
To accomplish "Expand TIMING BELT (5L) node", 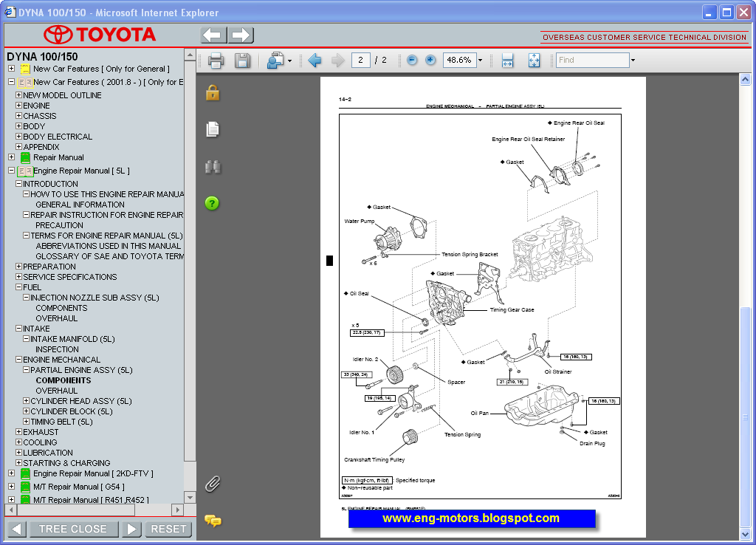I will [27, 422].
